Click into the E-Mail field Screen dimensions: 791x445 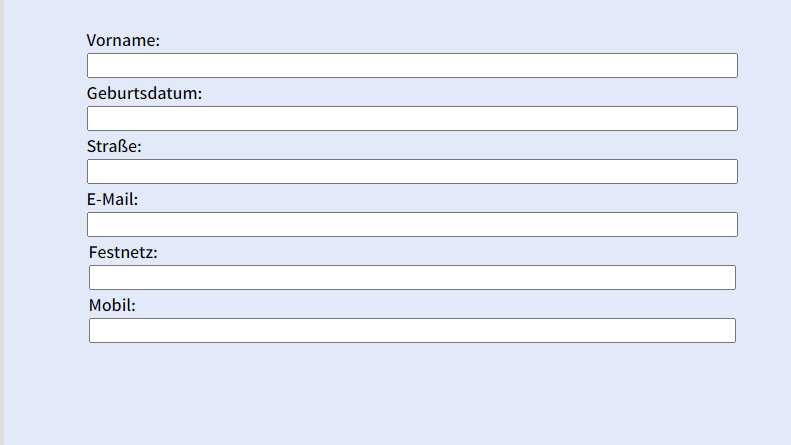(x=412, y=225)
